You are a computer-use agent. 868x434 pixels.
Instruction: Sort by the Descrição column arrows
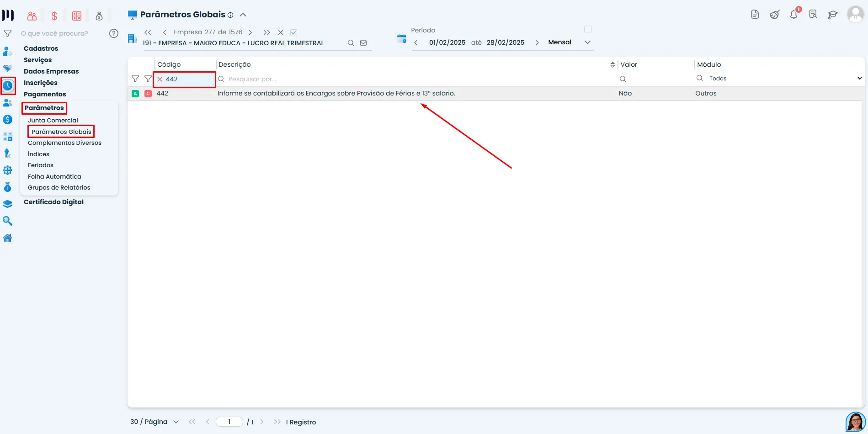[612, 65]
